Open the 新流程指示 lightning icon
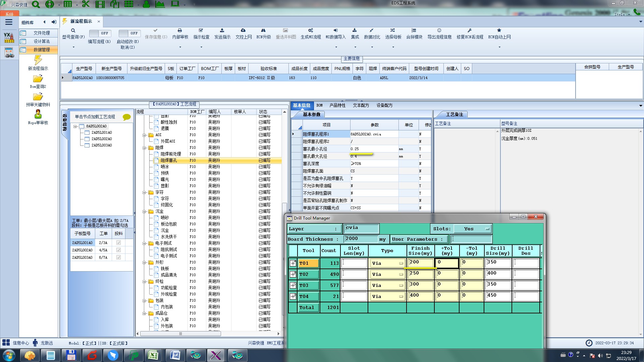Viewport: 644px width, 362px height. pyautogui.click(x=38, y=60)
